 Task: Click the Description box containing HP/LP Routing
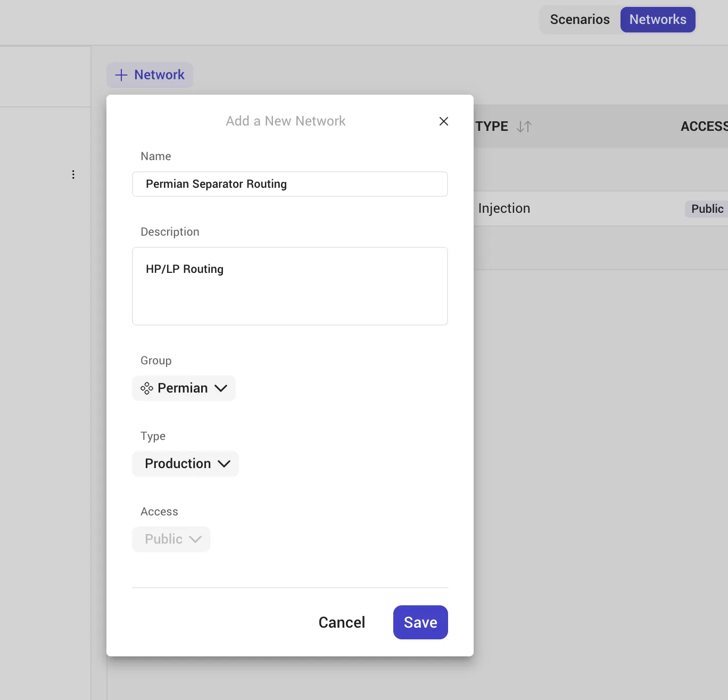290,286
